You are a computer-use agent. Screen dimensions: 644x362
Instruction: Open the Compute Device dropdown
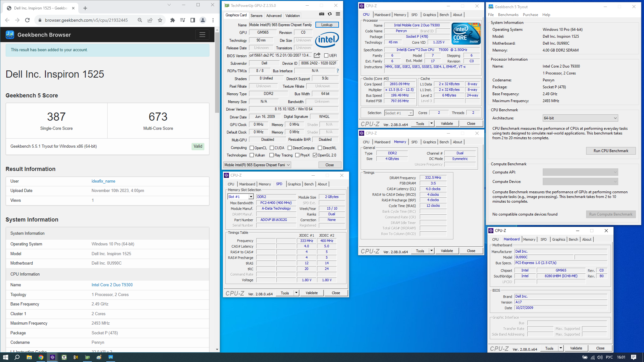(580, 182)
